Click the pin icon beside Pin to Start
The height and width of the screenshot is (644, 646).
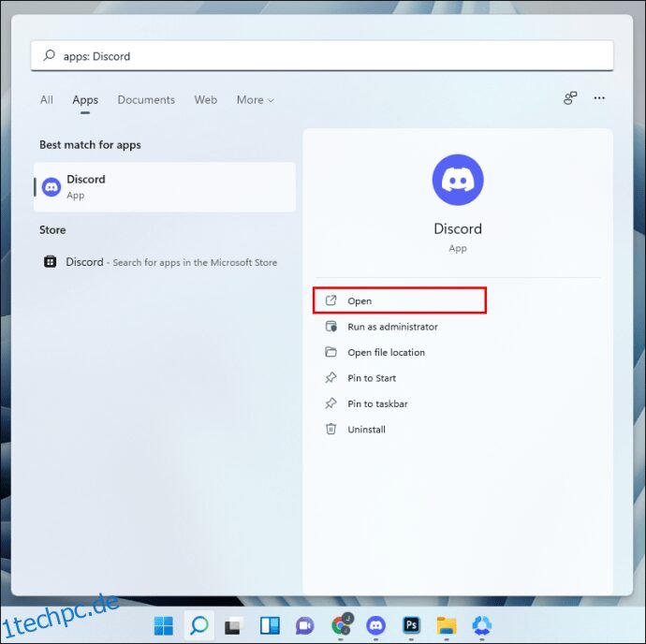pos(330,377)
